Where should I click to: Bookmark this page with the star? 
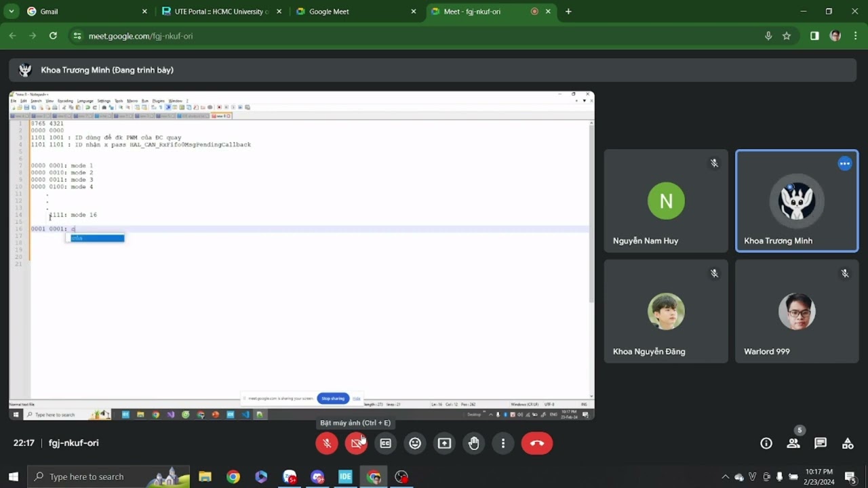tap(787, 36)
